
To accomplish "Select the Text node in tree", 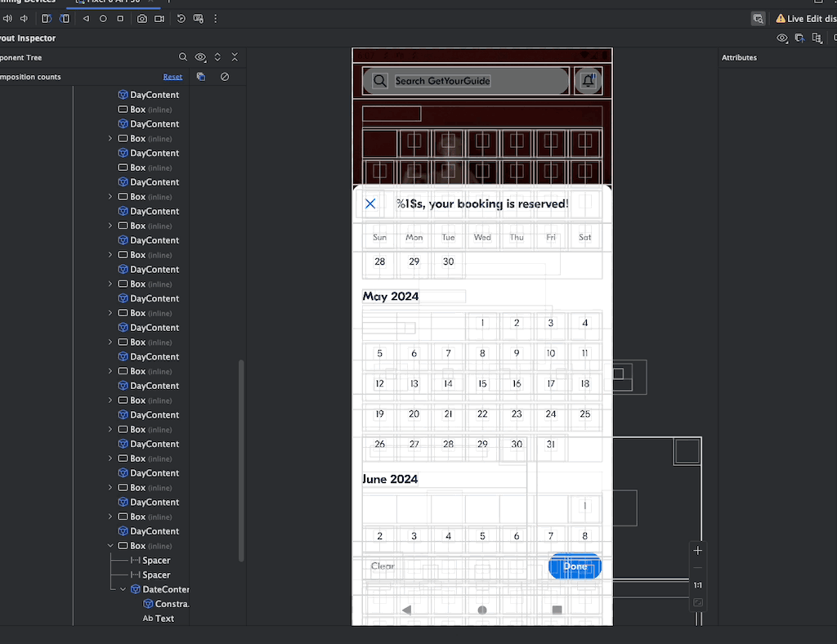I will 159,619.
